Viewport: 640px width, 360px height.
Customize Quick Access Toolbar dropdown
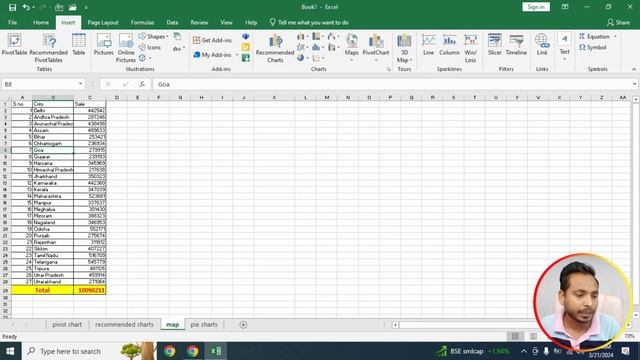pos(86,7)
